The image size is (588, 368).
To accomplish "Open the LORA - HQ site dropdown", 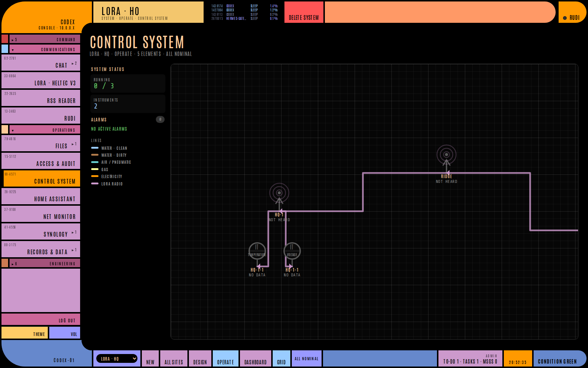I will click(x=117, y=358).
